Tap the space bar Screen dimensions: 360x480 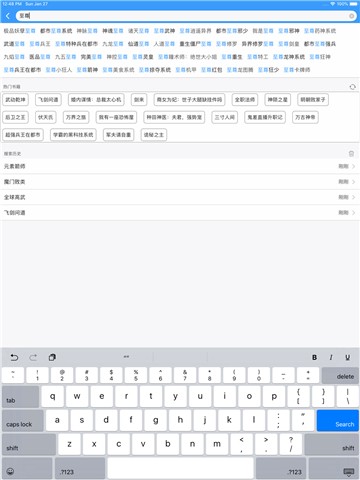pos(180,468)
